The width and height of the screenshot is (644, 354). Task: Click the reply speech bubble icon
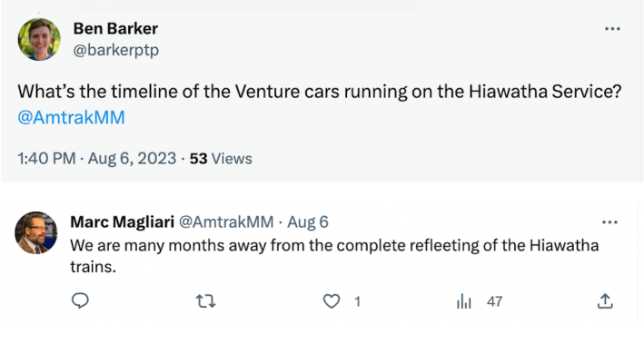click(x=80, y=301)
